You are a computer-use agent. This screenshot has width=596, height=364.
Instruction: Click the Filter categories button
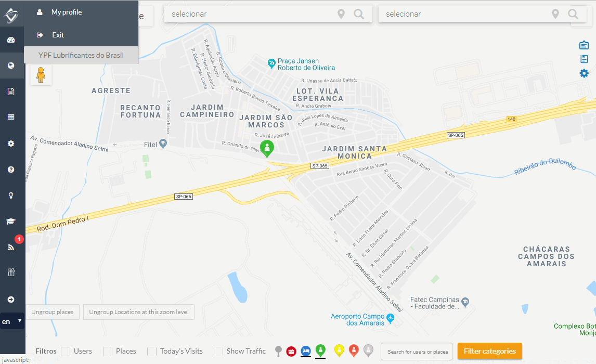pos(489,351)
